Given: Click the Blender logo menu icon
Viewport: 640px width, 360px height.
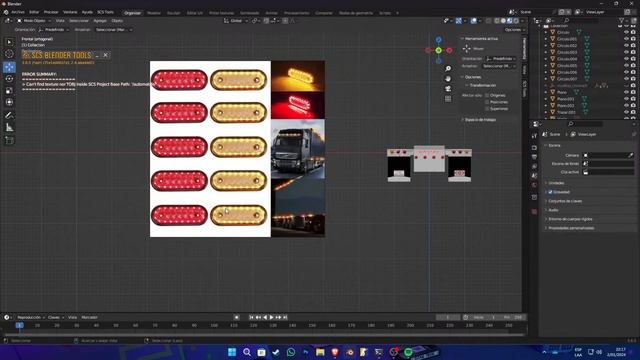Looking at the screenshot, I should tap(6, 12).
